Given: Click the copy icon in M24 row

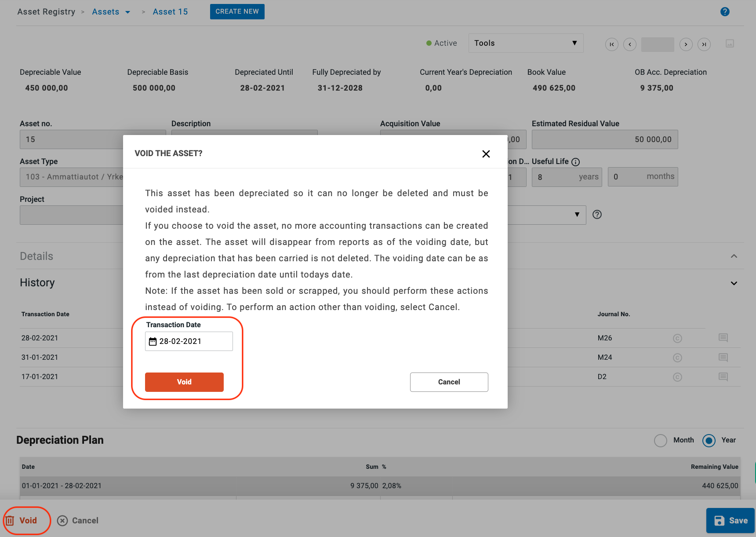Looking at the screenshot, I should coord(677,358).
